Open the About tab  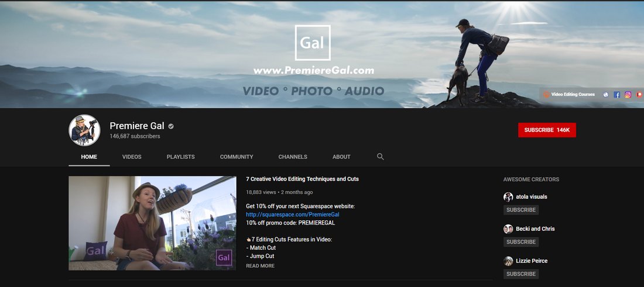(x=341, y=157)
